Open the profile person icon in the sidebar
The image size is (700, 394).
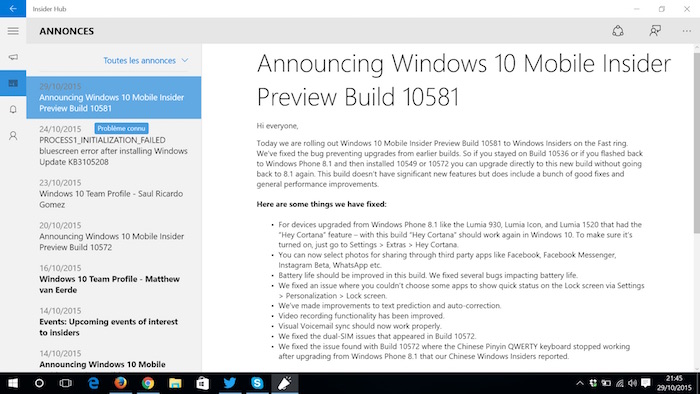point(13,136)
